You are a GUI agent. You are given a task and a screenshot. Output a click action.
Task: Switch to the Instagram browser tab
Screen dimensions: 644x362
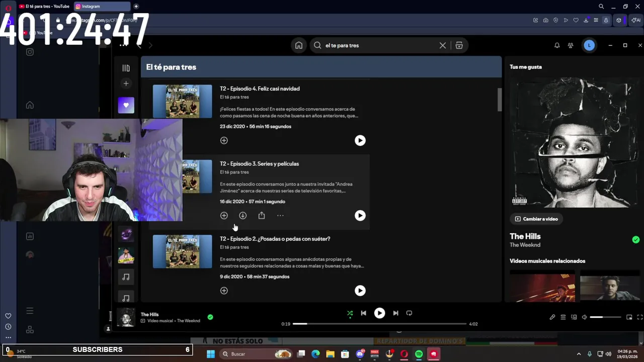(x=102, y=6)
